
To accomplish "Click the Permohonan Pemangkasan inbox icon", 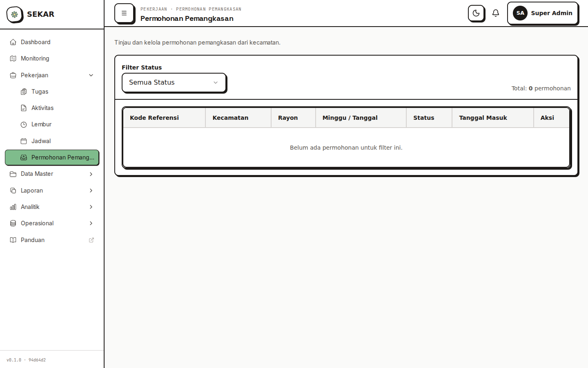I will pos(24,157).
